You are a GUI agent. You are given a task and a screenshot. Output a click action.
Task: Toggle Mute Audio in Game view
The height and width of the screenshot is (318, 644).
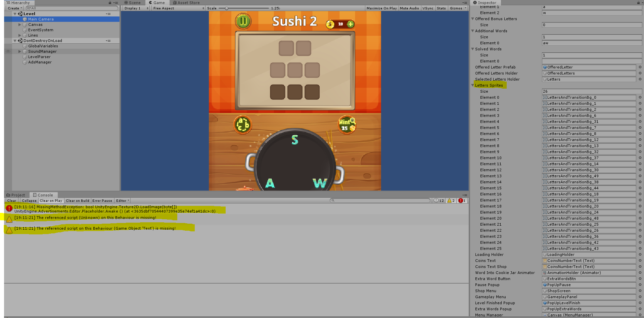[409, 8]
